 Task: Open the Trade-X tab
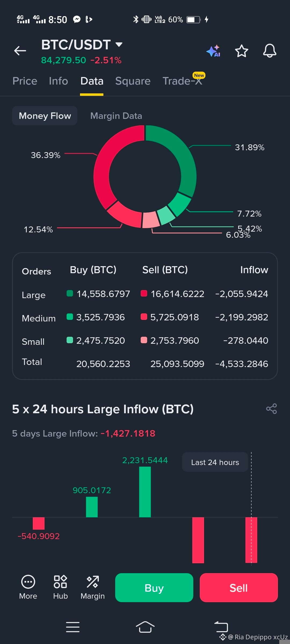[183, 81]
